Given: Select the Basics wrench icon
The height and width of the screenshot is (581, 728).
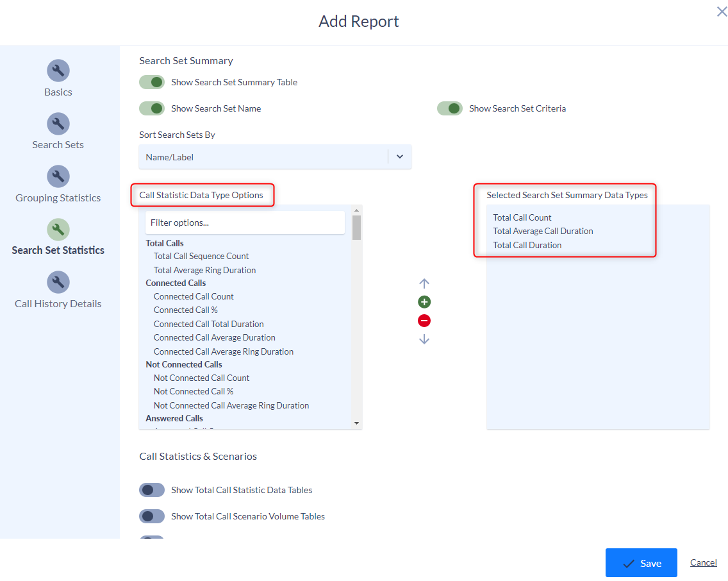Looking at the screenshot, I should coord(58,71).
